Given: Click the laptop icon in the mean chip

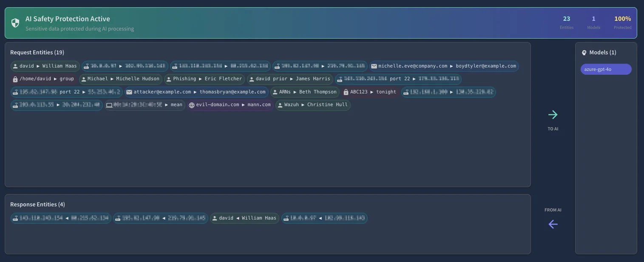Looking at the screenshot, I should coord(109,105).
